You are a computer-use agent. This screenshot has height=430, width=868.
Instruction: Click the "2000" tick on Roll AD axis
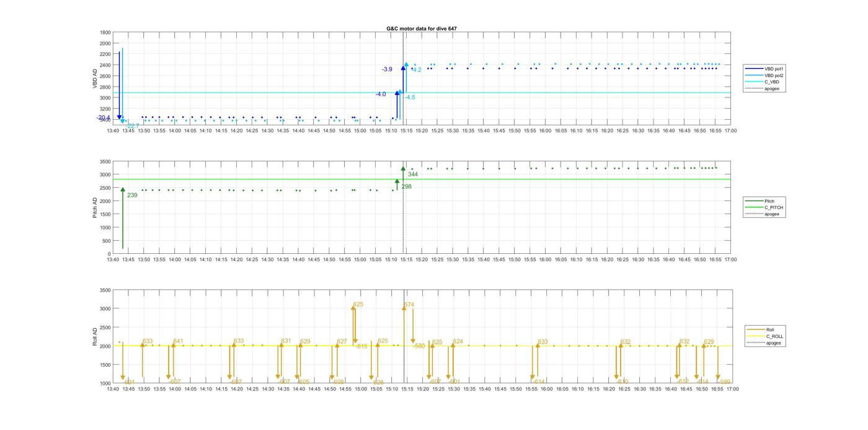point(105,346)
